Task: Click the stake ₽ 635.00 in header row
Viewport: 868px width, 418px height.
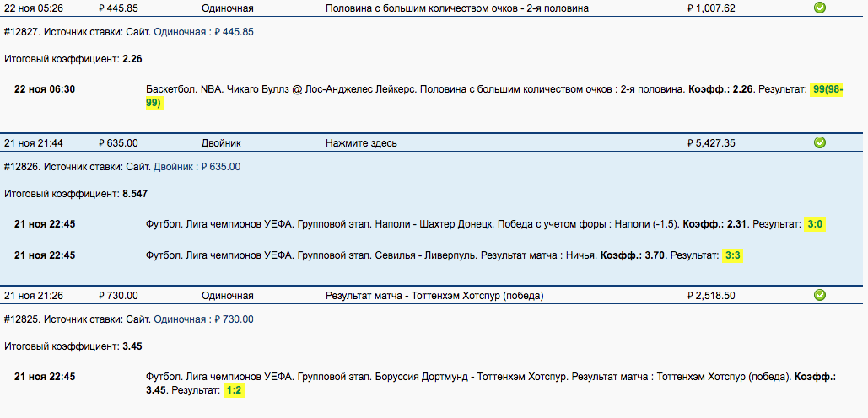Action: pos(118,143)
